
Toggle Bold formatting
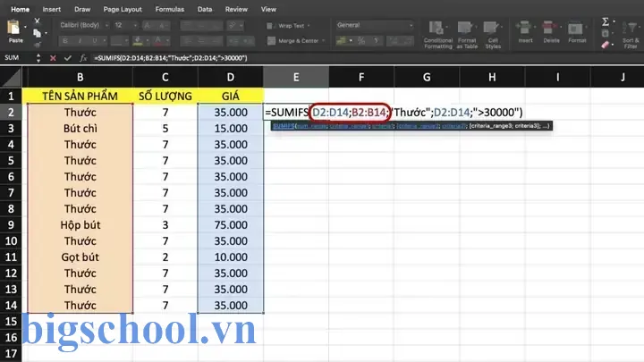65,40
